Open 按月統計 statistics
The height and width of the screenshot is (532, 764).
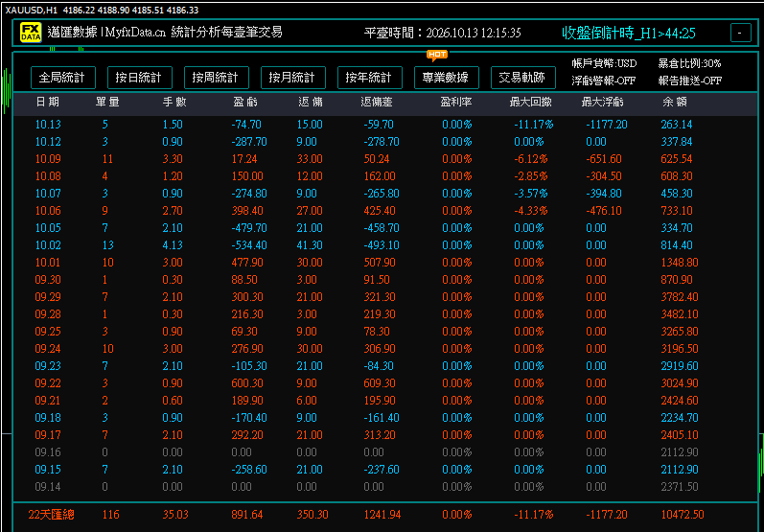(x=293, y=78)
